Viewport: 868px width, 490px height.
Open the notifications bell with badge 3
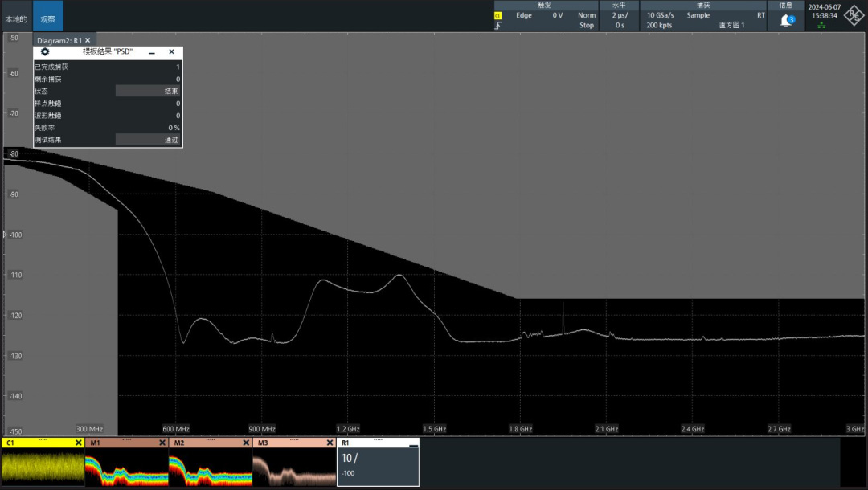(787, 20)
